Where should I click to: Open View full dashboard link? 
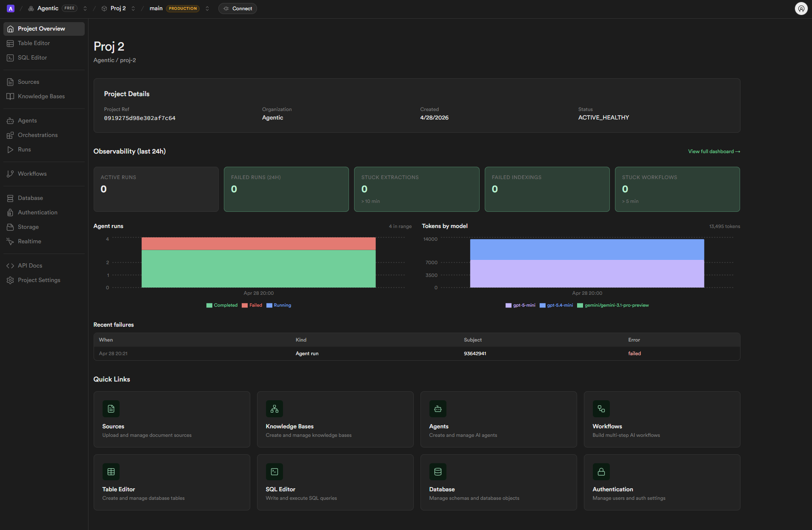714,151
